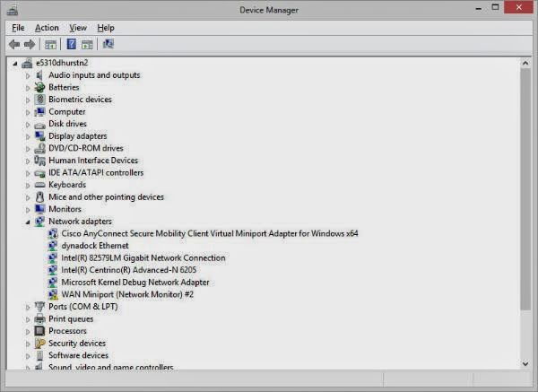Screen dimensions: 538x392
Task: Click the scrollbar up arrow
Action: click(525, 63)
